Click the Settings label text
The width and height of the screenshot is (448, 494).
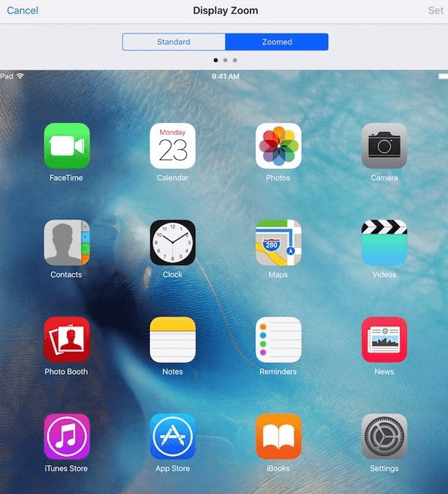(x=385, y=469)
